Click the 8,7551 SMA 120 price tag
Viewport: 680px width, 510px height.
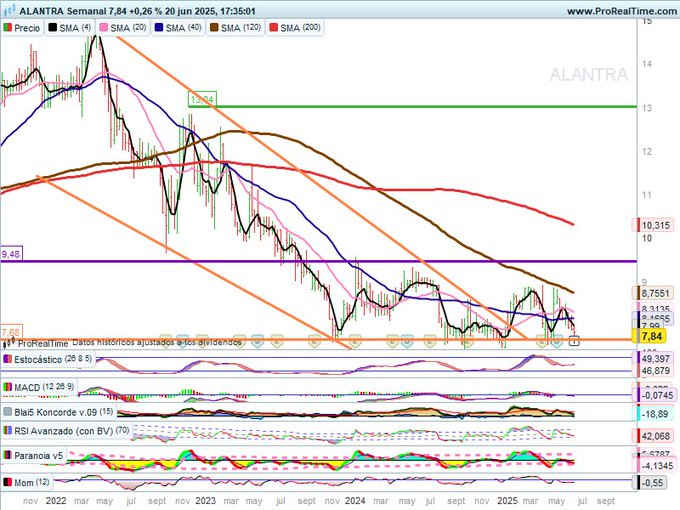(x=655, y=293)
